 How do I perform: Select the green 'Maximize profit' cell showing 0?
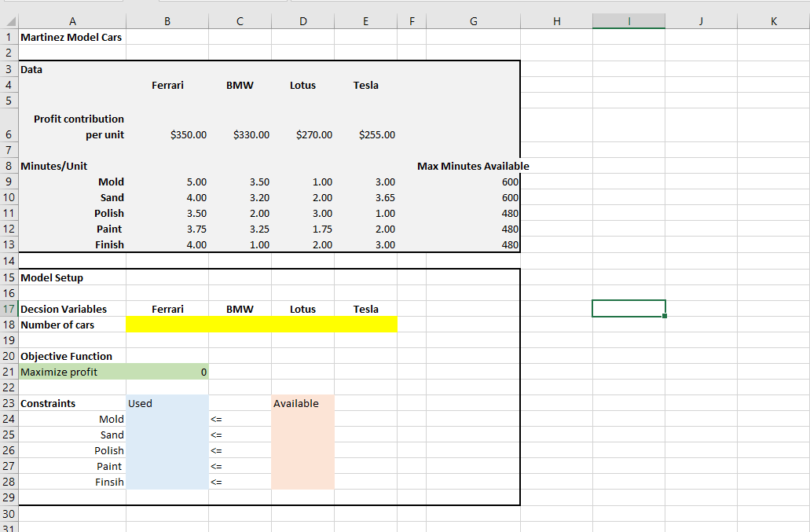point(167,371)
